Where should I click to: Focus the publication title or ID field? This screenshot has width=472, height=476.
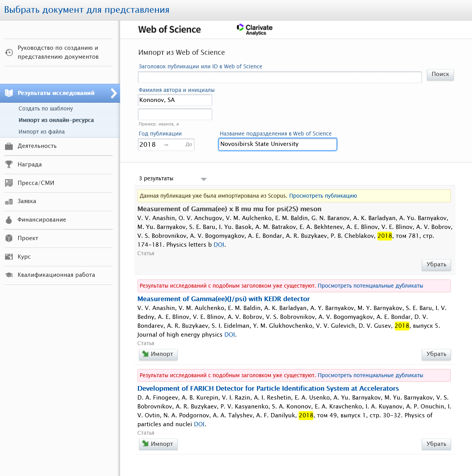click(280, 77)
